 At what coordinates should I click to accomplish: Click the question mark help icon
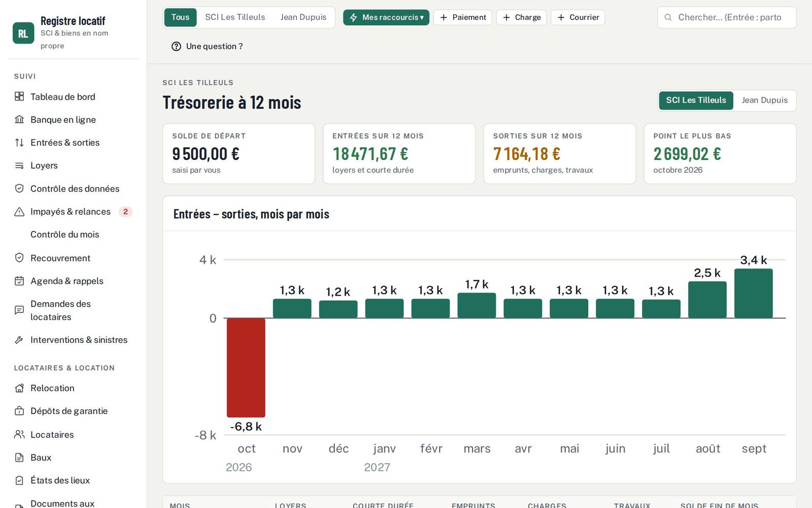tap(176, 46)
